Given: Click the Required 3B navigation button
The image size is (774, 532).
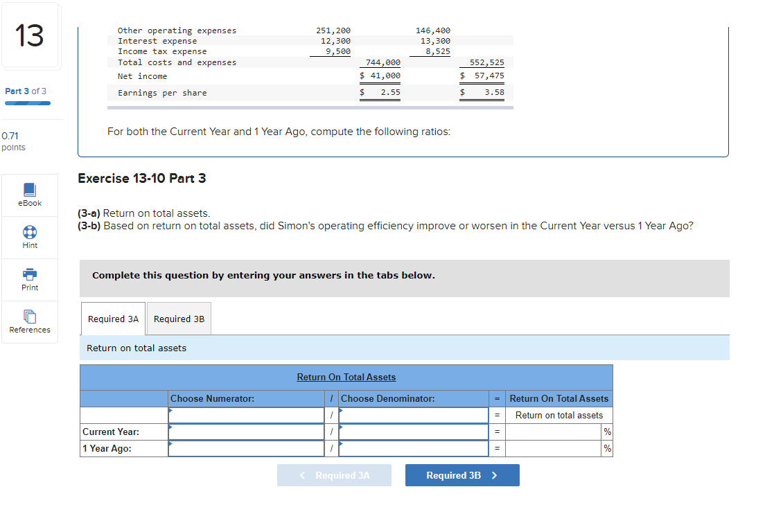Looking at the screenshot, I should point(462,475).
